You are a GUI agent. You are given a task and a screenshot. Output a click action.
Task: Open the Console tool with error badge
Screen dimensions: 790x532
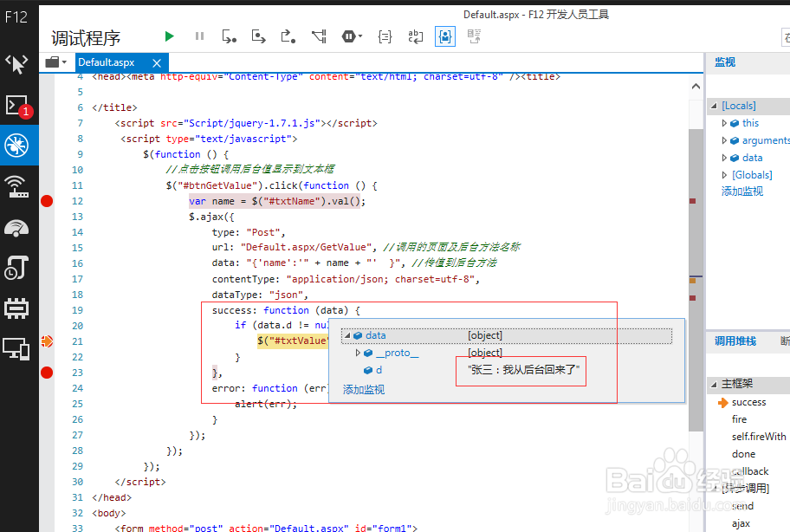(19, 107)
